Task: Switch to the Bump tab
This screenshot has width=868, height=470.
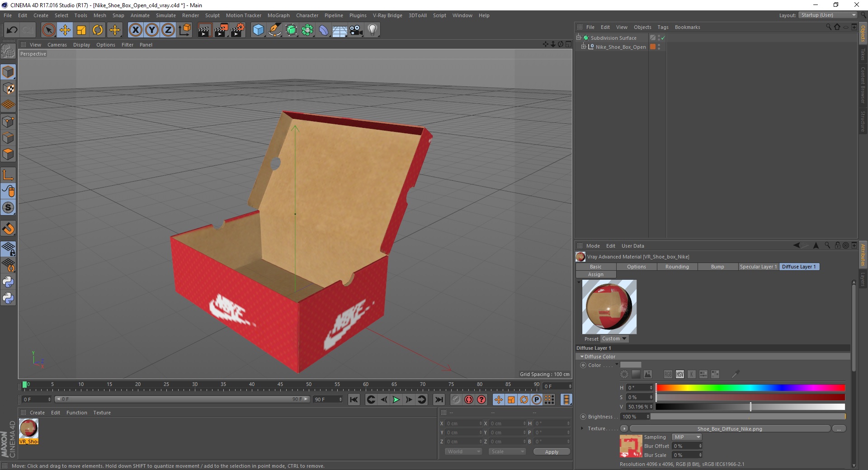Action: [x=717, y=267]
